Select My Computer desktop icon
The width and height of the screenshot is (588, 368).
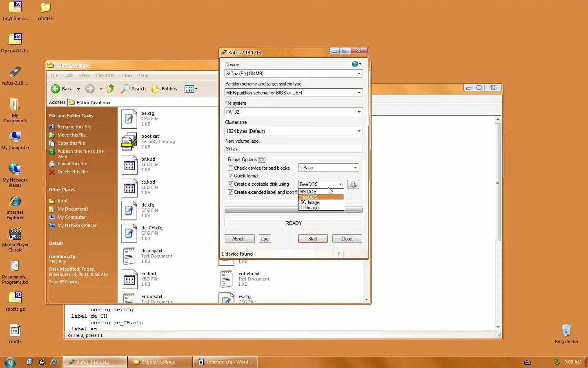[15, 141]
